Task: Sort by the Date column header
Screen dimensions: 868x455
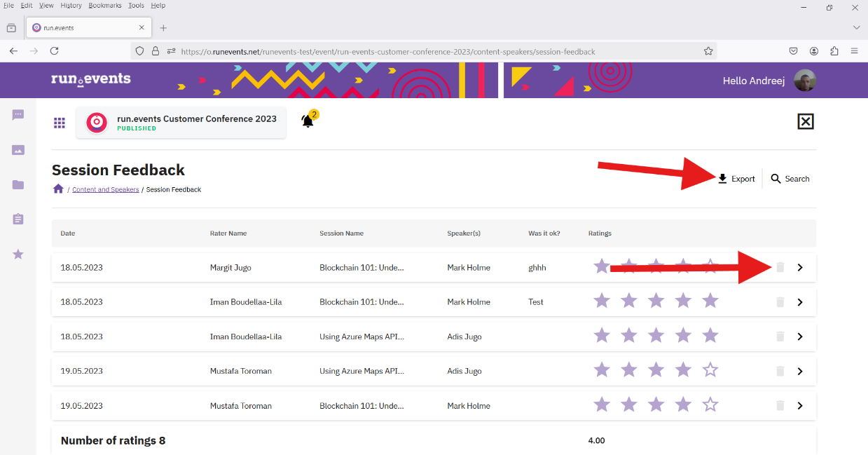Action: pos(68,233)
